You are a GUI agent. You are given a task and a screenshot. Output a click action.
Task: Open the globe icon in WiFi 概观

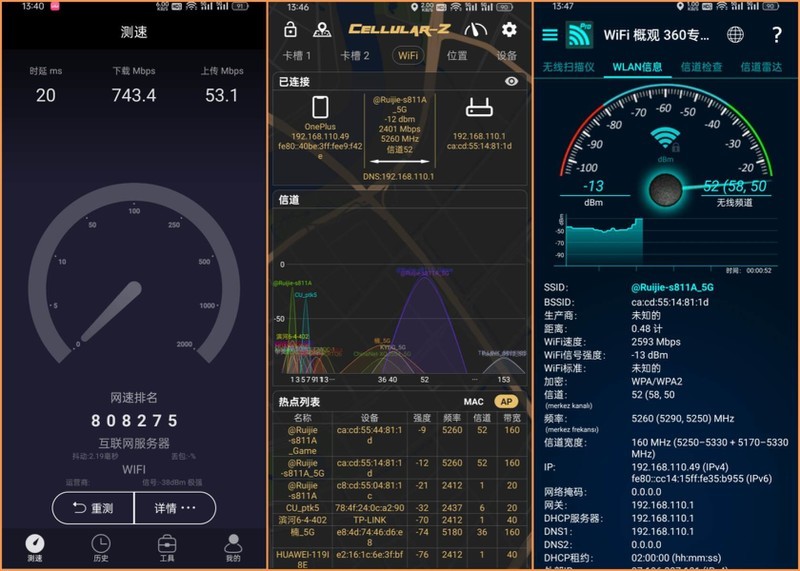pos(735,35)
